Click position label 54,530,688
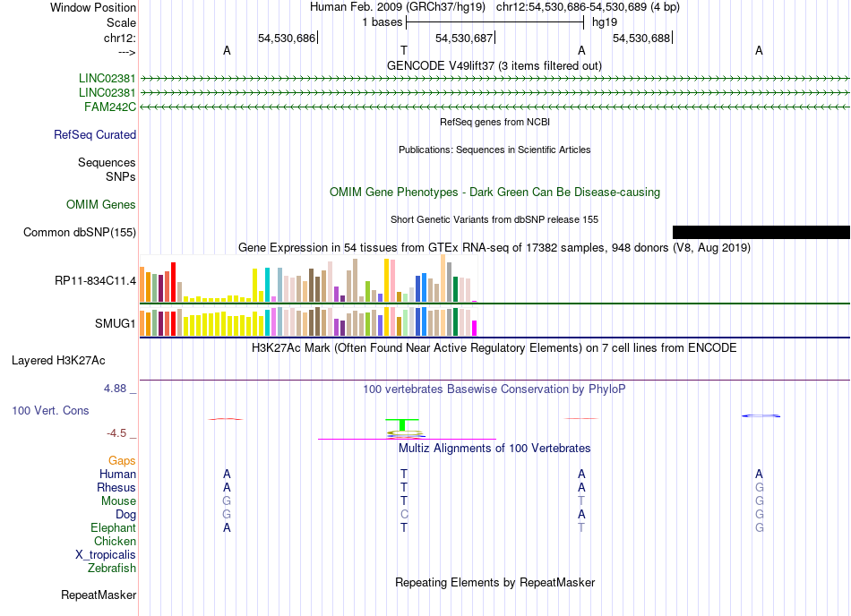Viewport: 851px width, 616px height. [x=641, y=38]
